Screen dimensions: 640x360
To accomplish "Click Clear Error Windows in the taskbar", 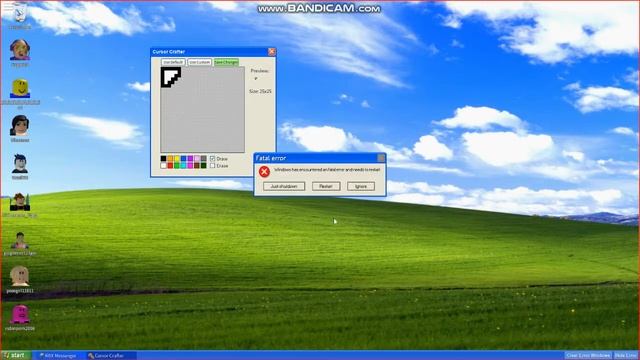I will coord(588,356).
